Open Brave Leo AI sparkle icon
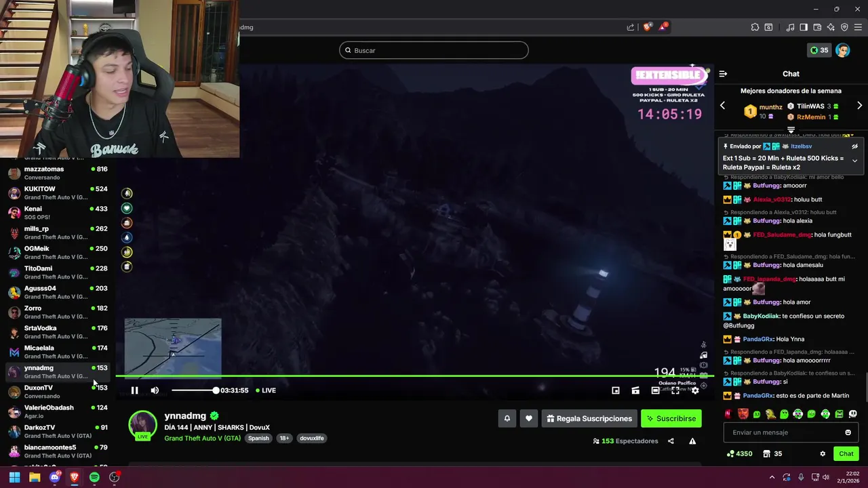Screen dimensions: 868x488 [831, 27]
